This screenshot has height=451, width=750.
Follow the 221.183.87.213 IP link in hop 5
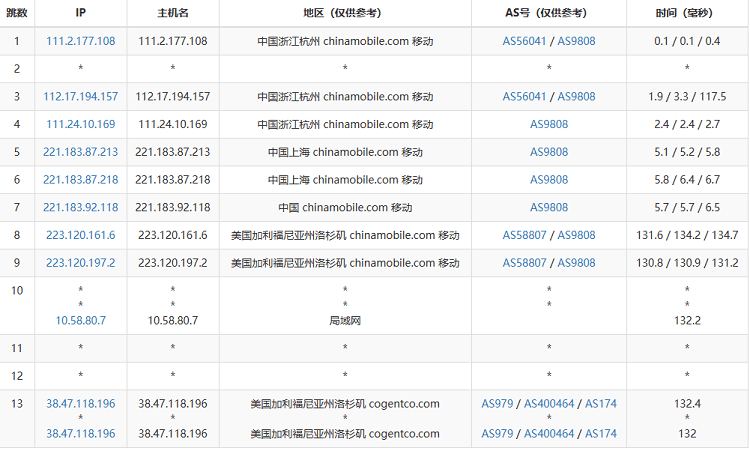point(80,152)
